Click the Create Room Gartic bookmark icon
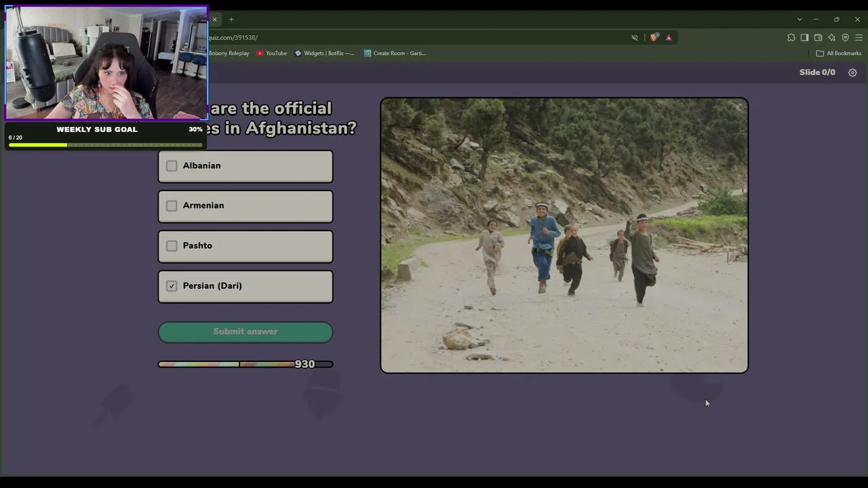Image resolution: width=868 pixels, height=488 pixels. [368, 54]
